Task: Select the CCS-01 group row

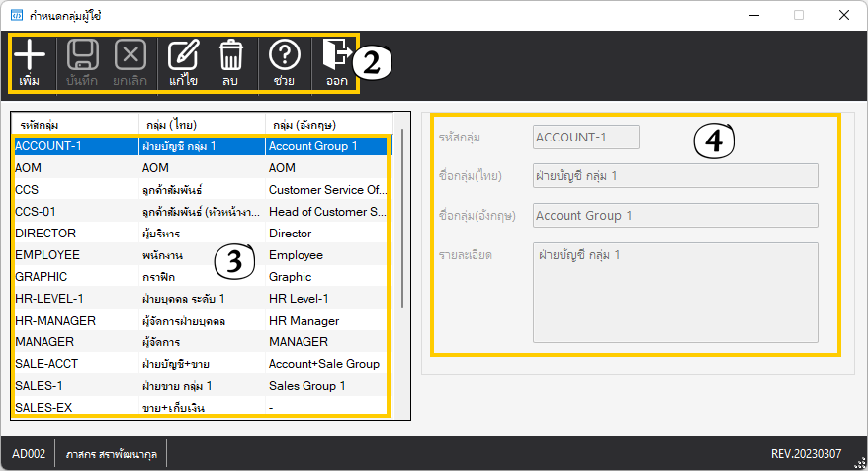Action: click(x=198, y=212)
